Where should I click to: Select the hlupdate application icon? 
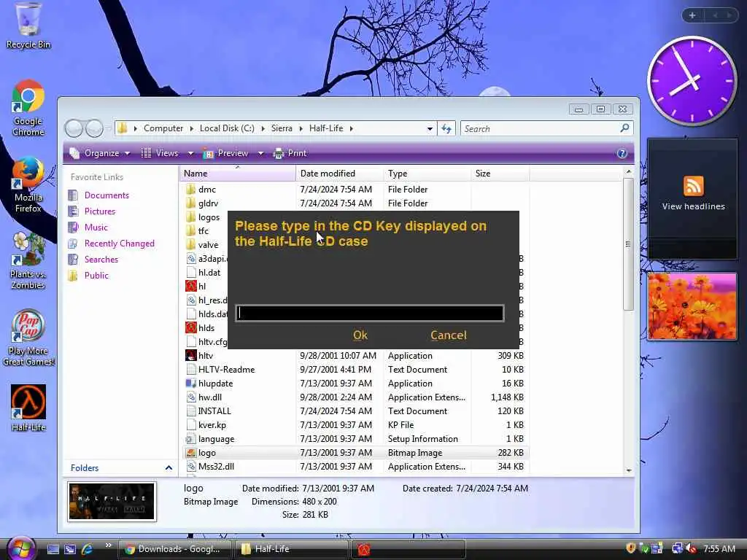coord(190,384)
